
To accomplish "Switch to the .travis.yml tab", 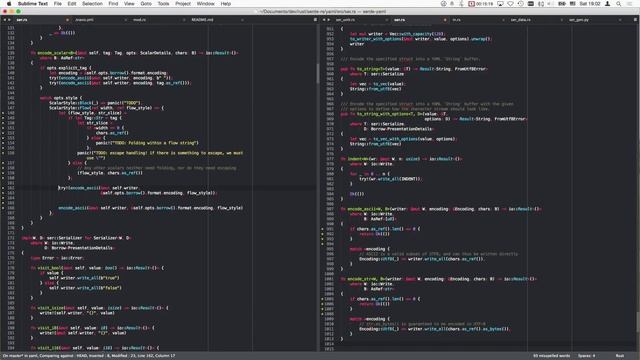I will [84, 20].
